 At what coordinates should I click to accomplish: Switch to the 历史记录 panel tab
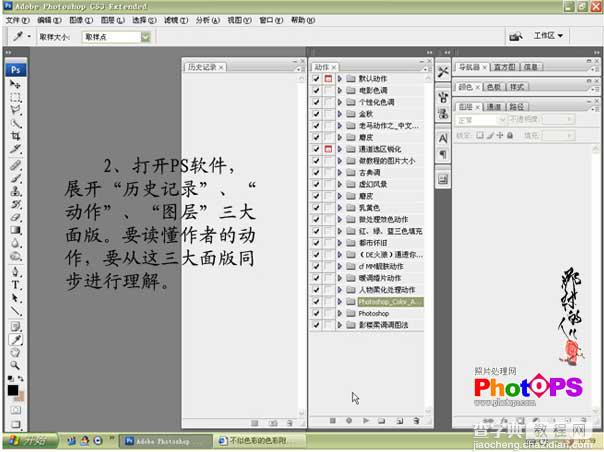pos(202,67)
